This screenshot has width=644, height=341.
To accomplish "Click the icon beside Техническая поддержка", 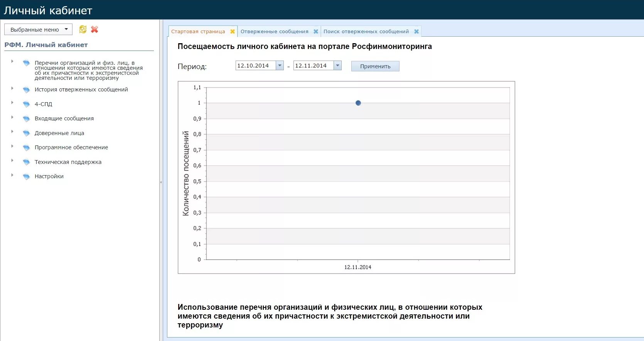I will [26, 162].
